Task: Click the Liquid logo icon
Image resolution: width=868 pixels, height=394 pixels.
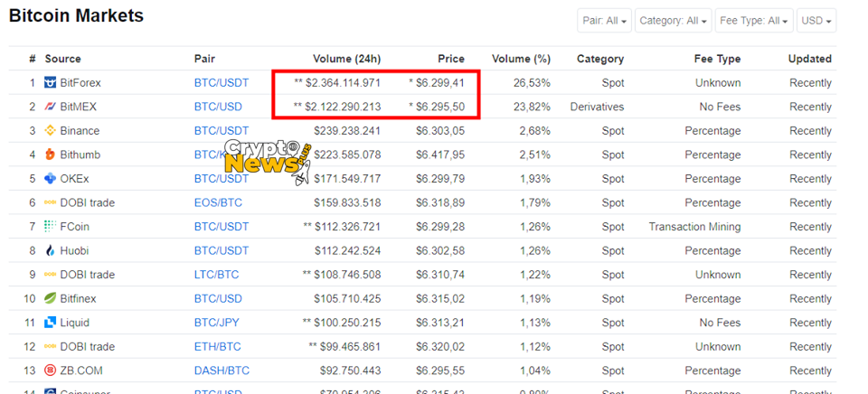Action: pos(51,322)
